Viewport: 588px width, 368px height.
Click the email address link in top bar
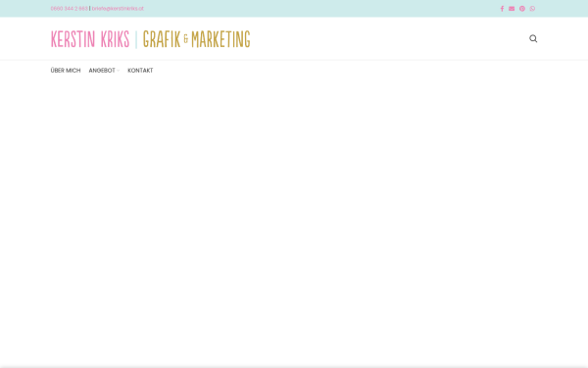pos(118,9)
